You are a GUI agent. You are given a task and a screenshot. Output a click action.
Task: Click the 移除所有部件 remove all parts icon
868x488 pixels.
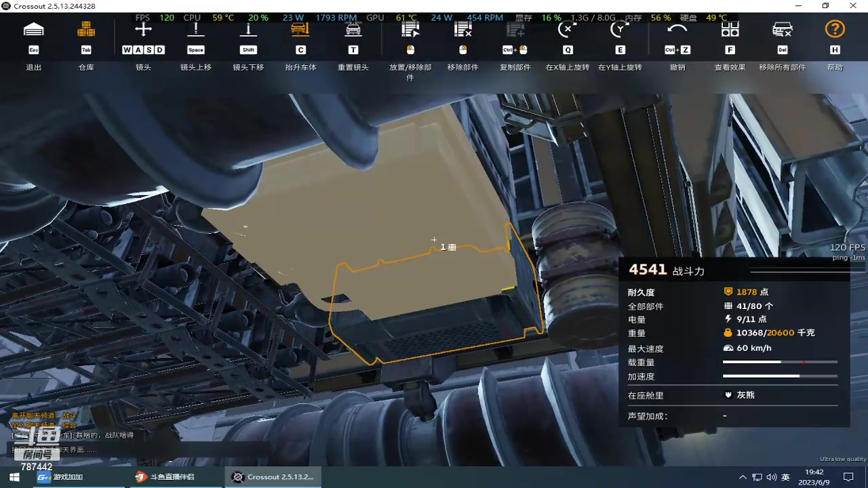coord(783,29)
